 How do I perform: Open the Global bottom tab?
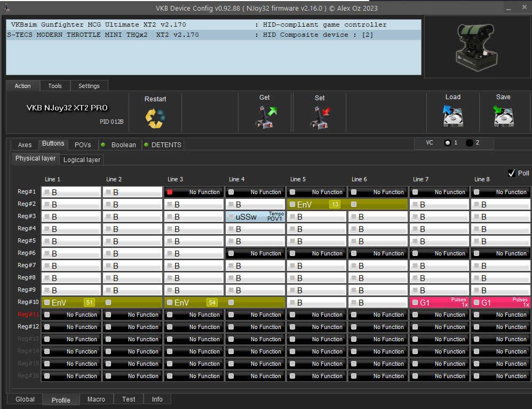25,399
